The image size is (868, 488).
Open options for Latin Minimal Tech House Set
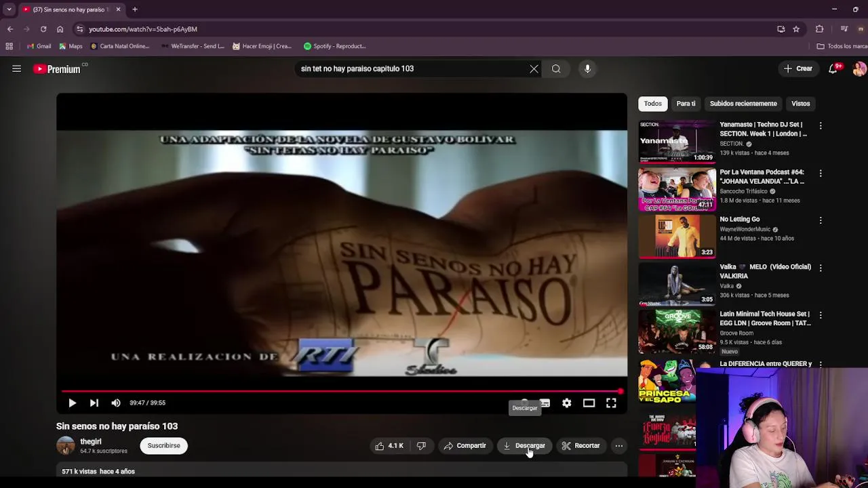[x=821, y=316]
